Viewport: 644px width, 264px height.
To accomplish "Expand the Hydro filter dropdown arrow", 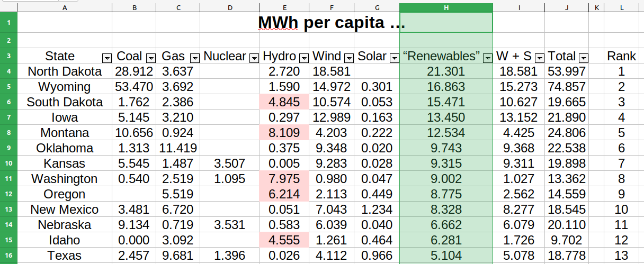I will tap(304, 58).
